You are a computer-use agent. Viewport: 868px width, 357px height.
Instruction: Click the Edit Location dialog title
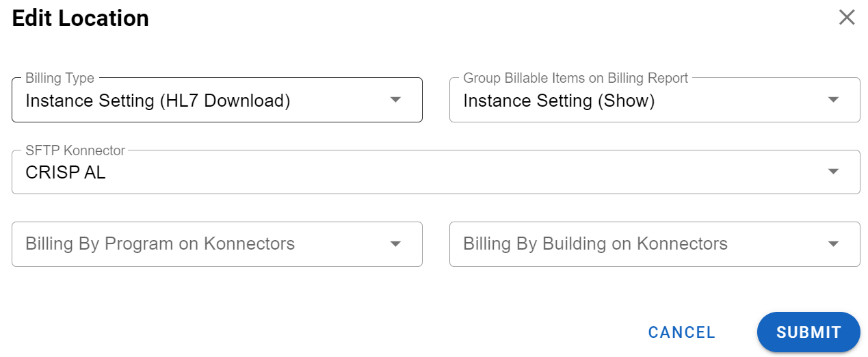tap(81, 18)
